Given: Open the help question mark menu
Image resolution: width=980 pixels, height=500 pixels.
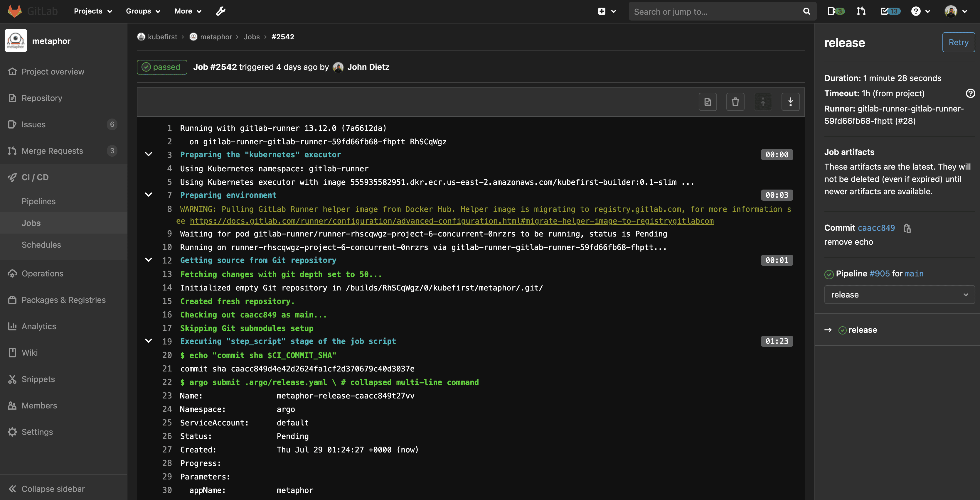Looking at the screenshot, I should [x=920, y=11].
